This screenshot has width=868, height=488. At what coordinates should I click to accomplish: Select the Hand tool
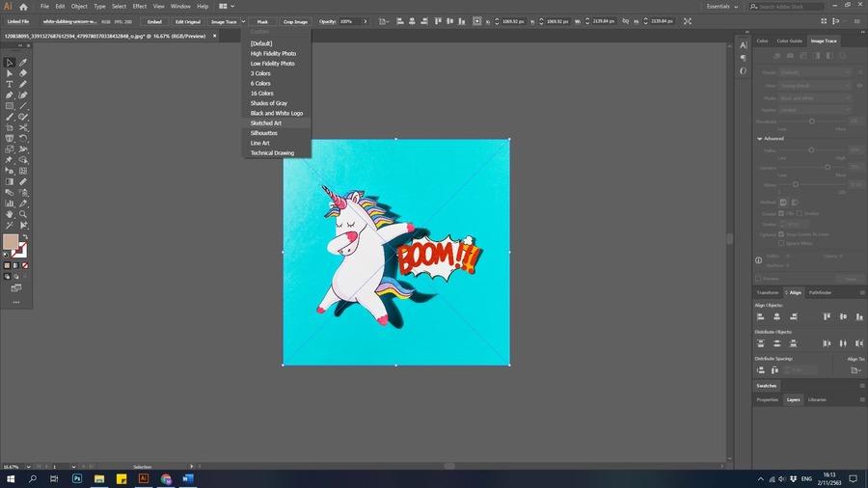pos(10,214)
